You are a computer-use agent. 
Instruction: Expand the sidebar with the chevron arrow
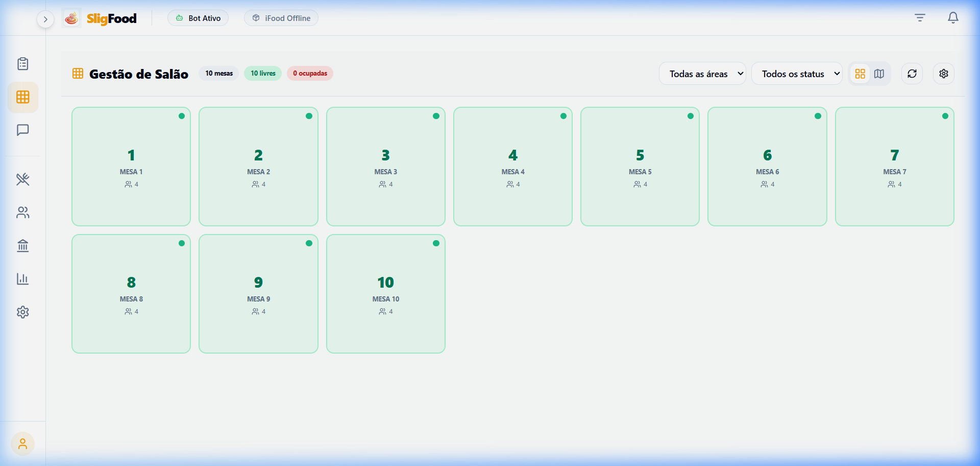pyautogui.click(x=45, y=19)
